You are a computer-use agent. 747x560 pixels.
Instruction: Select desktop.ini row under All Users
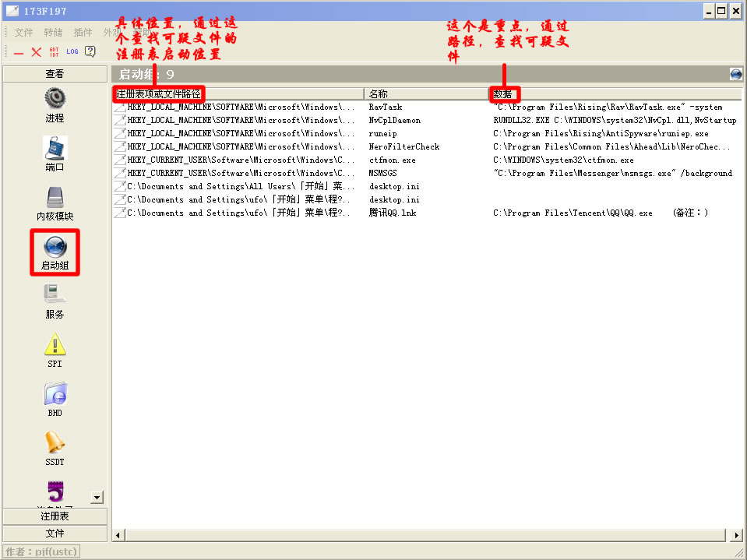tap(428, 186)
